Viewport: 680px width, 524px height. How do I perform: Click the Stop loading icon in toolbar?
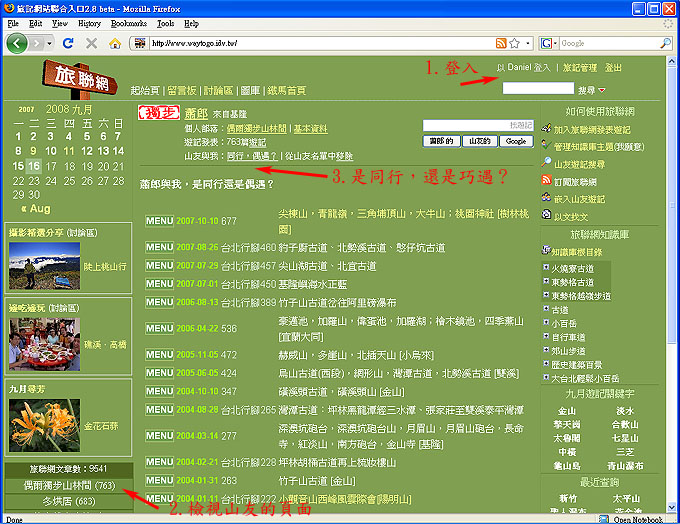point(92,44)
